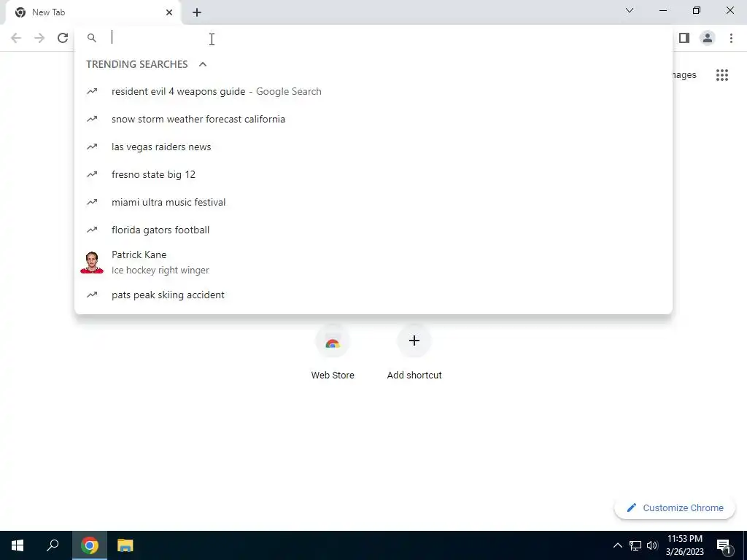Close the New Tab tab
Viewport: 747px width, 560px height.
[169, 12]
